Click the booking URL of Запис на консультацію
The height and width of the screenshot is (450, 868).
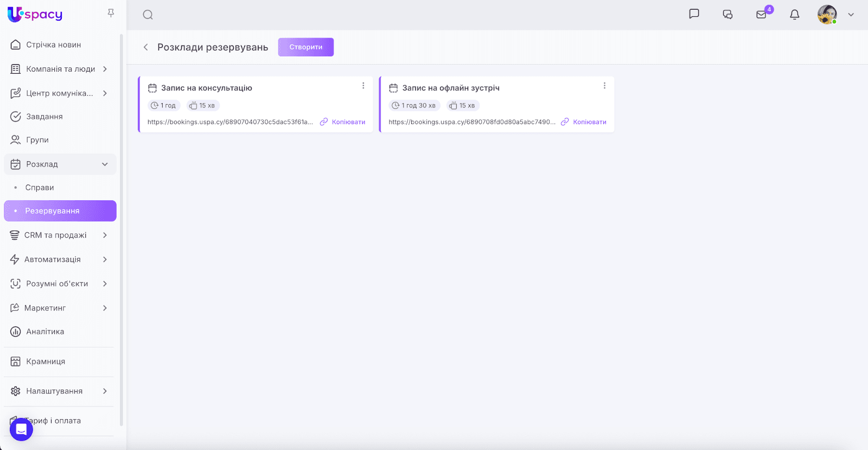click(230, 122)
